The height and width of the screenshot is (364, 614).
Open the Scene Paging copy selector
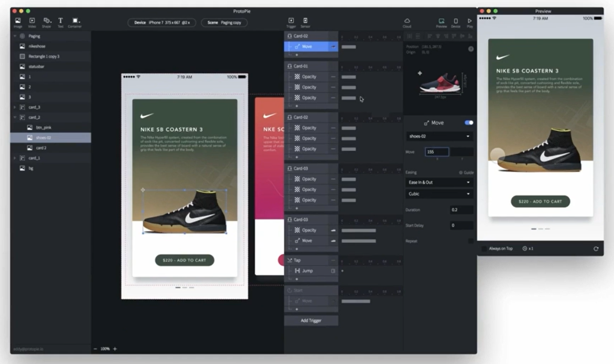click(224, 22)
